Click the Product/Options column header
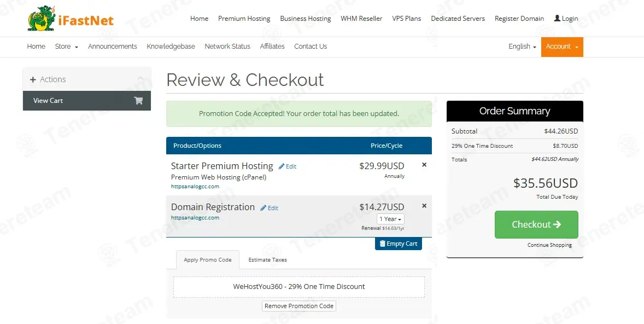 coord(197,146)
